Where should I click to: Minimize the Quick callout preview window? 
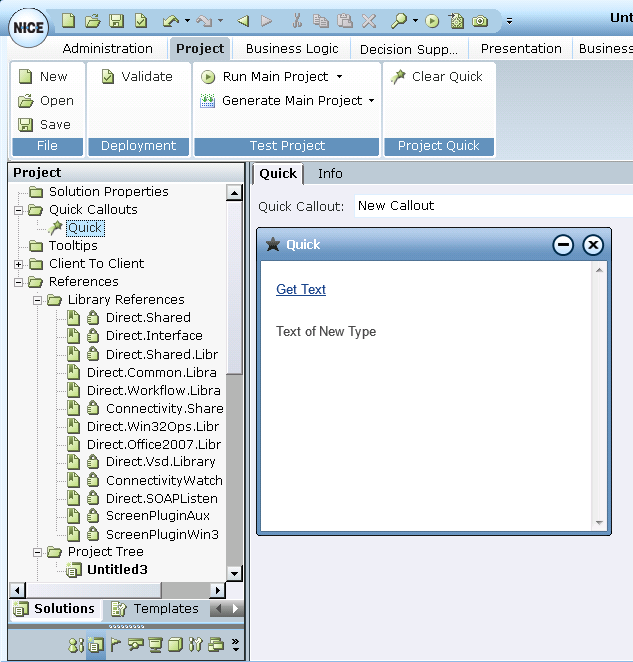[563, 245]
